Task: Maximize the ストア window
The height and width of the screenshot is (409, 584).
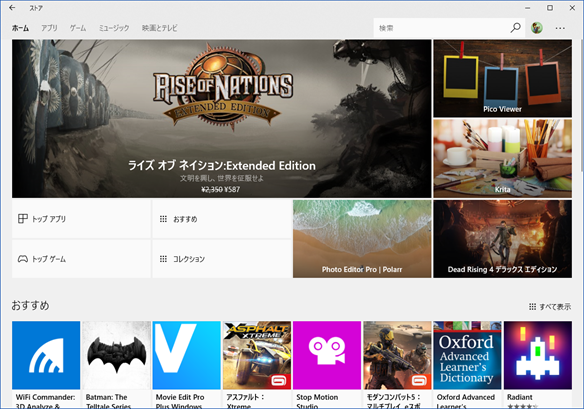Action: pyautogui.click(x=550, y=7)
